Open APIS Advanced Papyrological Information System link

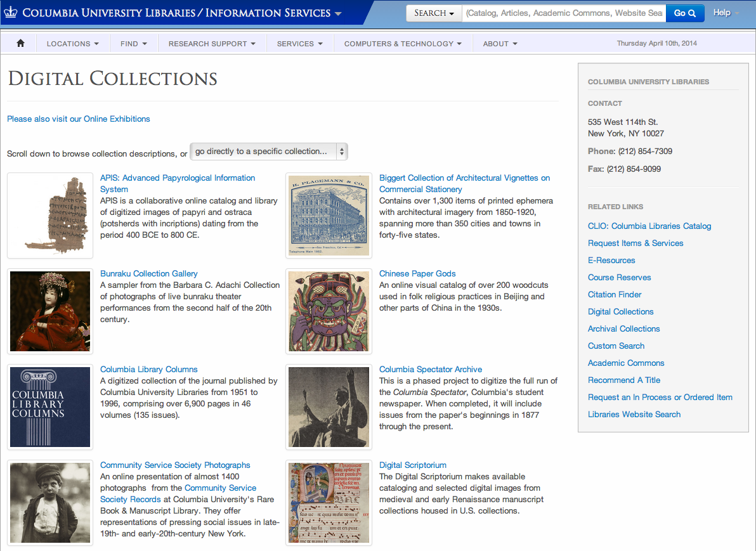178,184
